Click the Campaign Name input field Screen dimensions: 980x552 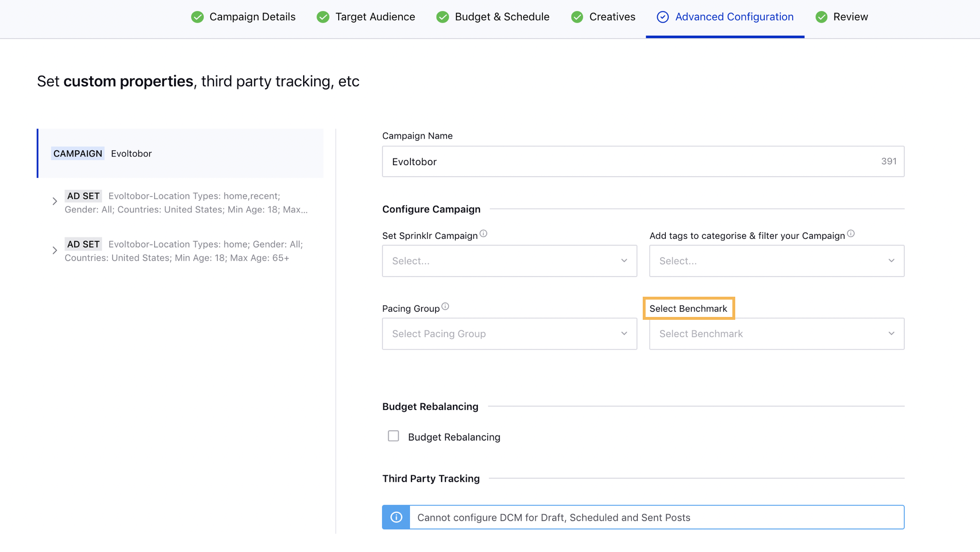[x=644, y=161]
